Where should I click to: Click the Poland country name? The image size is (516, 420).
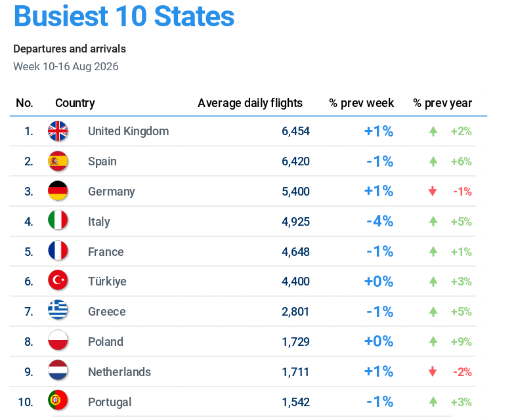[x=106, y=342]
